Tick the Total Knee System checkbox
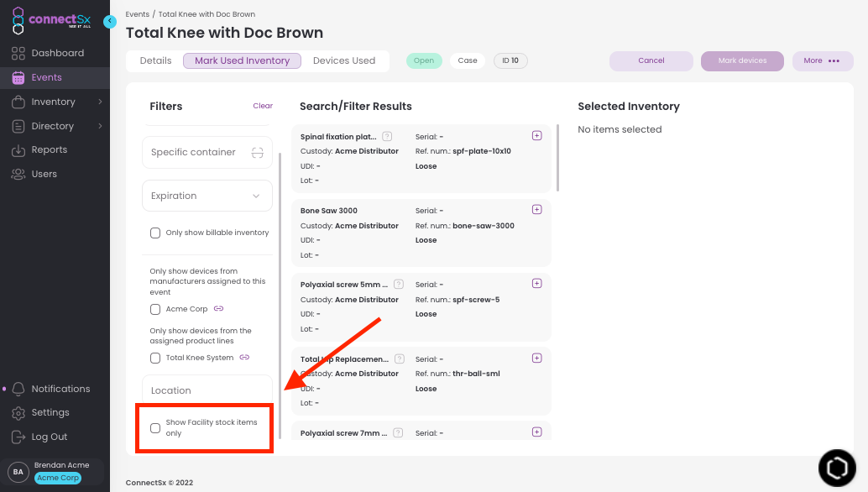Image resolution: width=868 pixels, height=492 pixels. pos(155,357)
